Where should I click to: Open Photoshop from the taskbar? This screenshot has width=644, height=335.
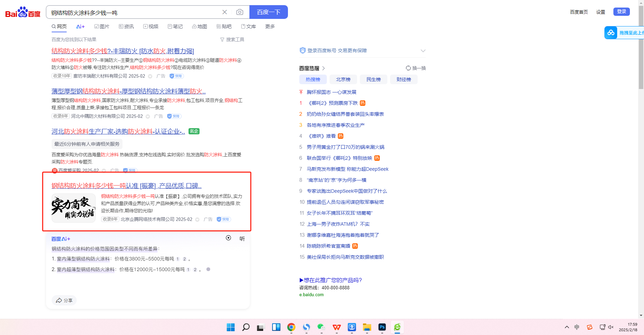click(382, 327)
